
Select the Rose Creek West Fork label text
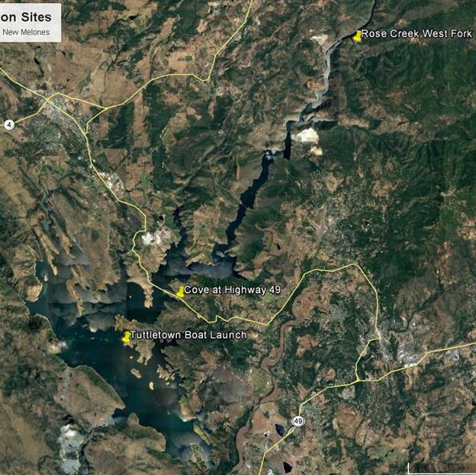(416, 34)
